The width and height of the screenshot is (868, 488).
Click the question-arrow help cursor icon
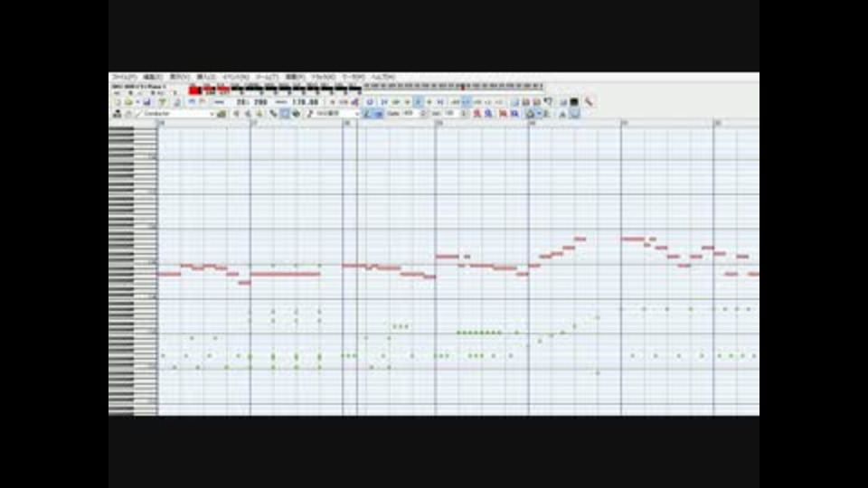click(x=548, y=102)
